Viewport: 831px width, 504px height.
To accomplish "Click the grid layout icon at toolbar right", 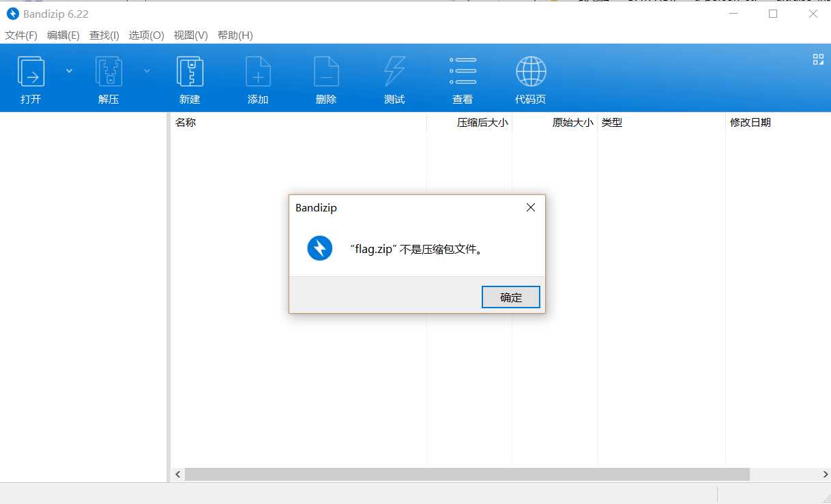I will point(818,59).
